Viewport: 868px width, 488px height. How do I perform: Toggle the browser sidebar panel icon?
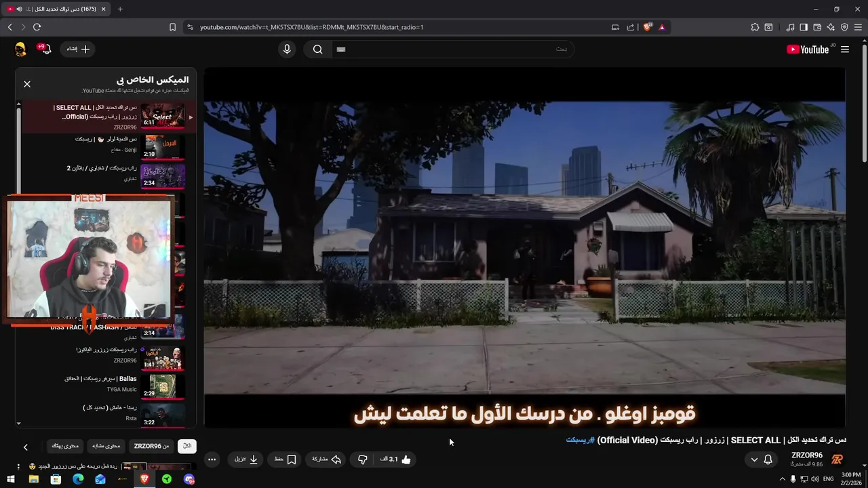804,27
